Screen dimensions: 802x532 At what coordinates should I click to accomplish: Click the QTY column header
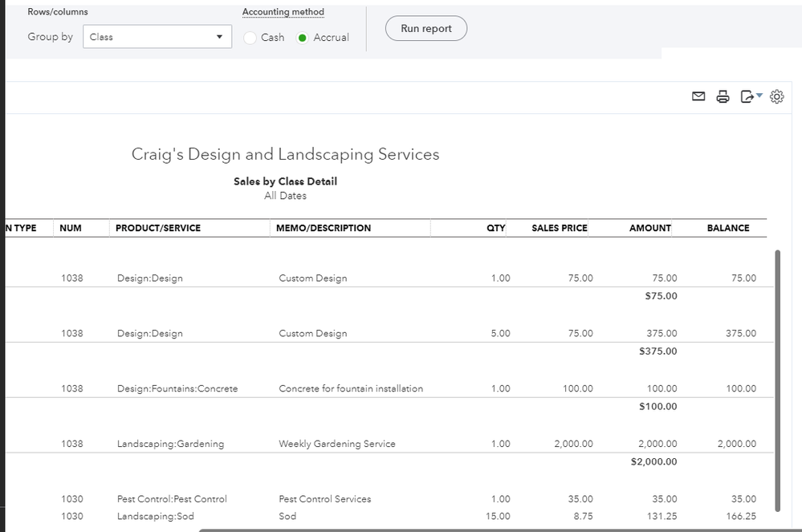point(495,228)
